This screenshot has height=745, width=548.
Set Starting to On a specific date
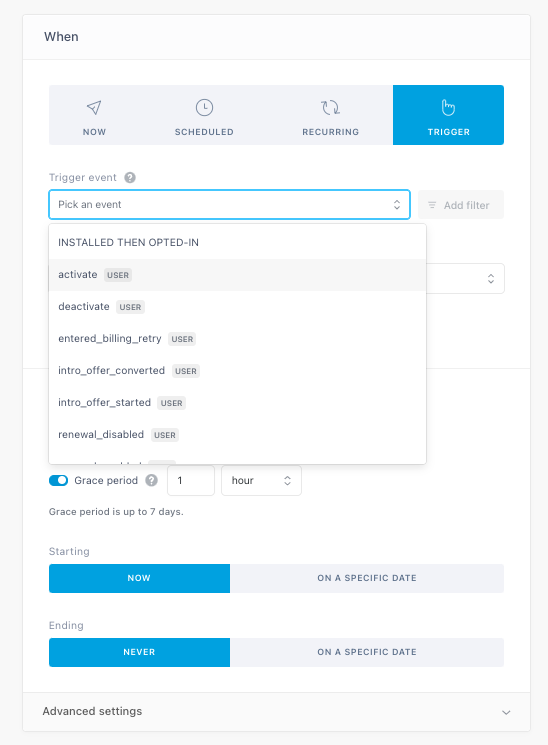[367, 578]
